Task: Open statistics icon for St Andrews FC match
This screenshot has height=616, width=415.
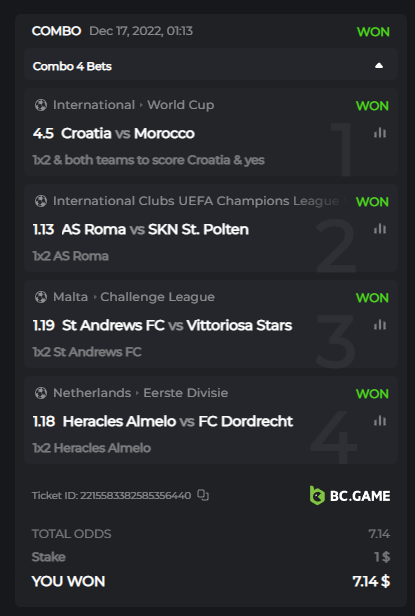Action: click(x=380, y=325)
